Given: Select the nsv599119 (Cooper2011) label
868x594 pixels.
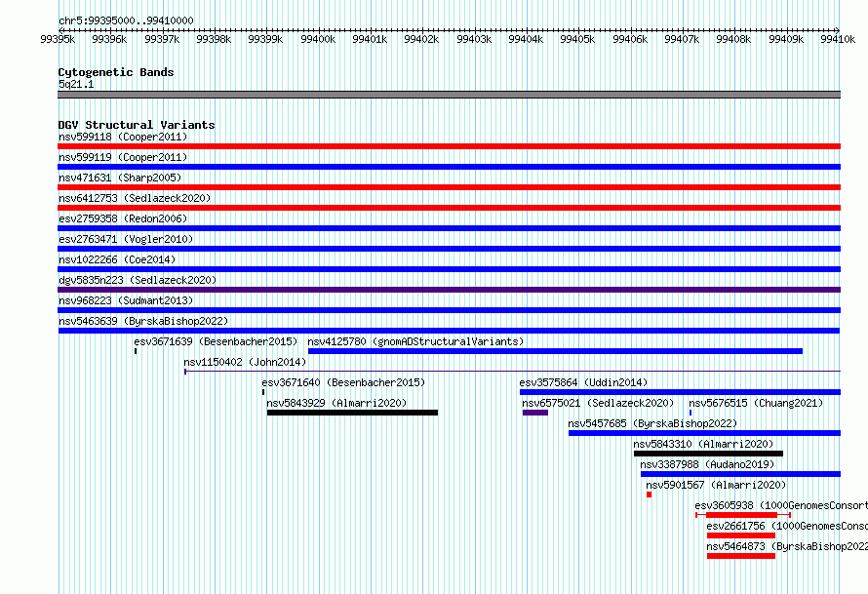Looking at the screenshot, I should tap(123, 157).
